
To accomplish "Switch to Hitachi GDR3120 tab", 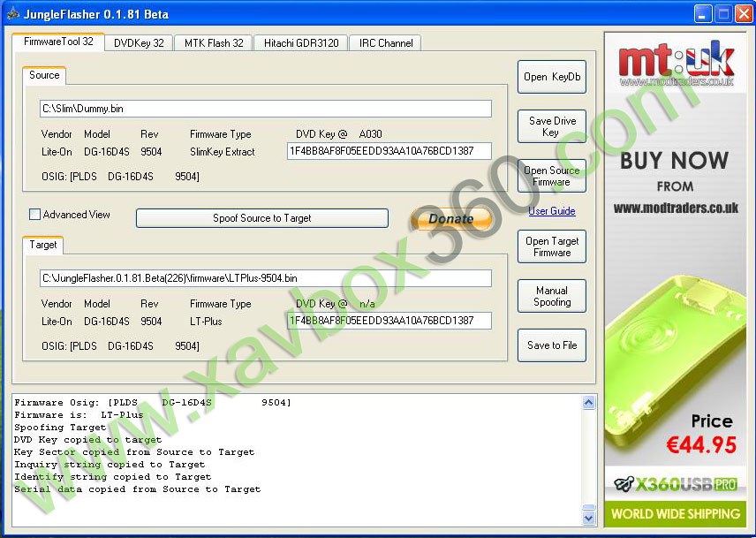I will click(301, 43).
